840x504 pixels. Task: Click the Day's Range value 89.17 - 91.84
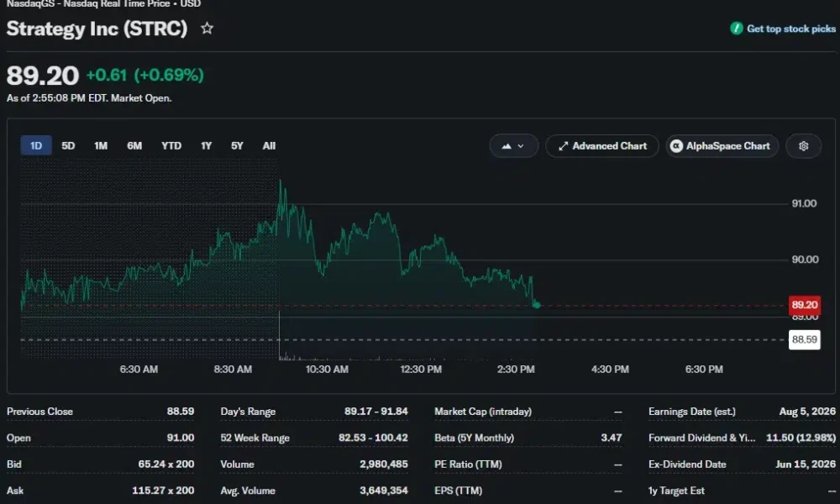pos(376,412)
